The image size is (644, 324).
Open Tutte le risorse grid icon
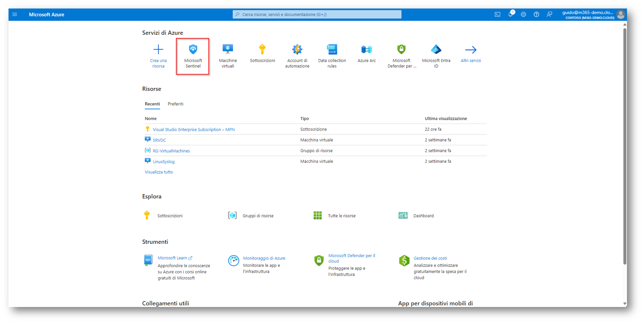click(x=318, y=215)
